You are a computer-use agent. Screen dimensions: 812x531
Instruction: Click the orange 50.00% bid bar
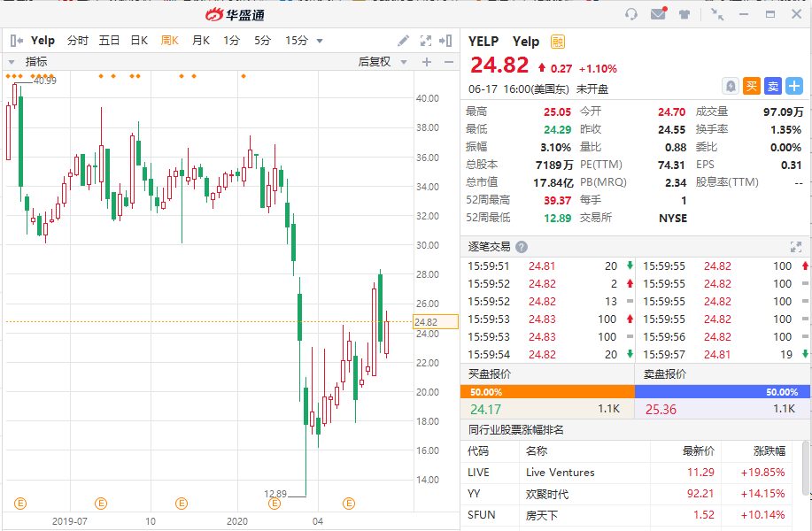(547, 392)
